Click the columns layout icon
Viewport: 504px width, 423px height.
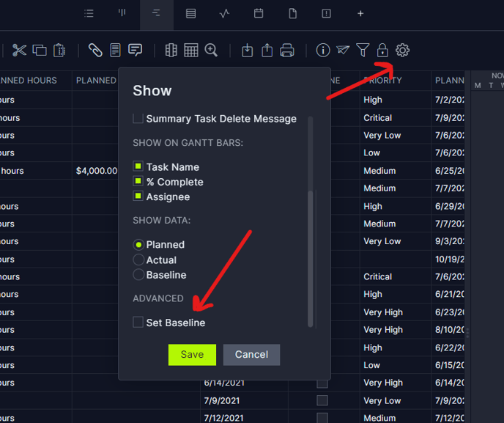171,50
